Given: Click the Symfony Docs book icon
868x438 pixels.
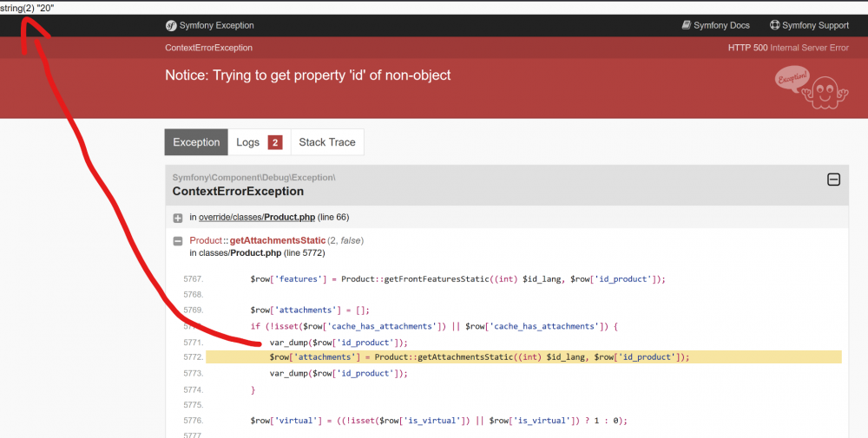Looking at the screenshot, I should (687, 25).
